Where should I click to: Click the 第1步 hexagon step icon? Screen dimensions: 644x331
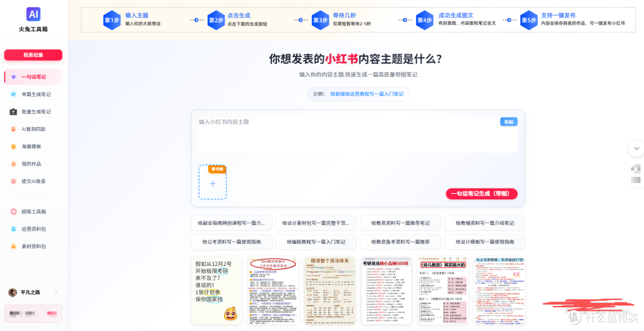(x=112, y=20)
